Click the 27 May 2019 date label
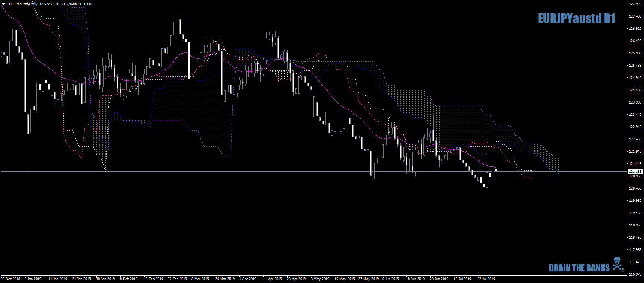The height and width of the screenshot is (283, 644). coord(369,279)
